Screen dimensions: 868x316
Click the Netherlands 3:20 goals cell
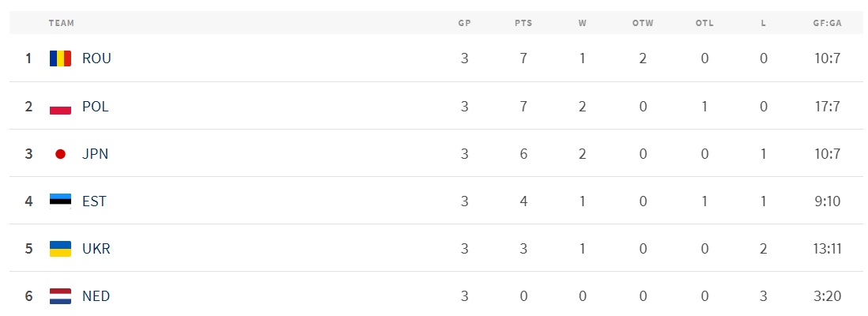(827, 296)
